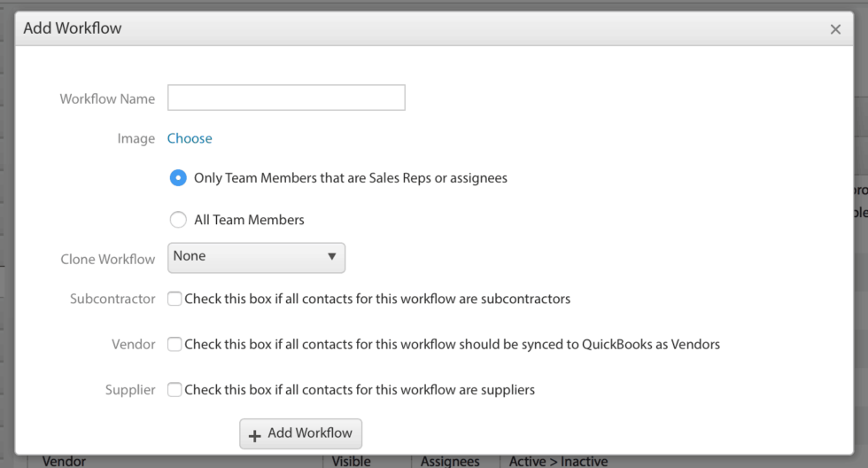This screenshot has height=468, width=868.
Task: Click the Add Workflow dialog title
Action: pyautogui.click(x=73, y=28)
